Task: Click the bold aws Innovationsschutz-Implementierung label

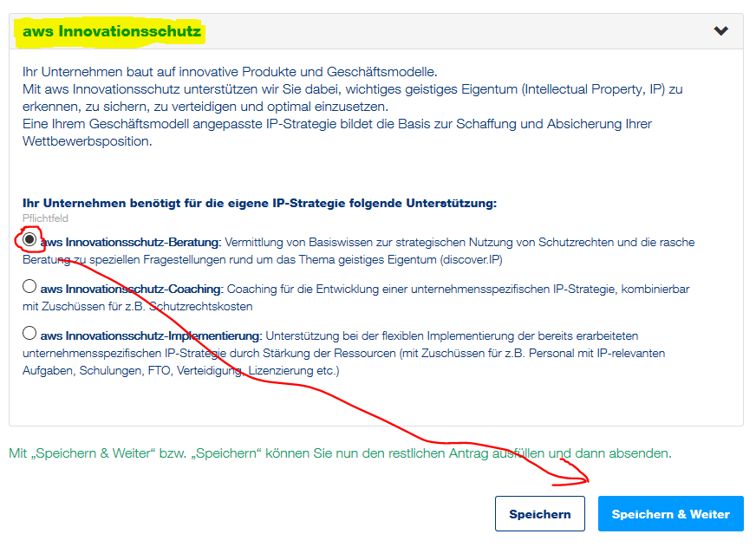Action: (x=151, y=335)
